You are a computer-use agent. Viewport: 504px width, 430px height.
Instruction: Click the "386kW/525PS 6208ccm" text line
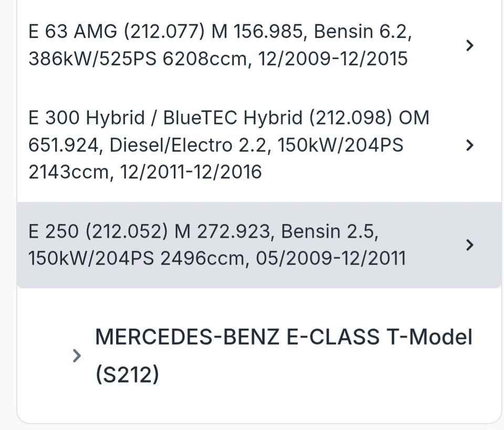coord(136,59)
